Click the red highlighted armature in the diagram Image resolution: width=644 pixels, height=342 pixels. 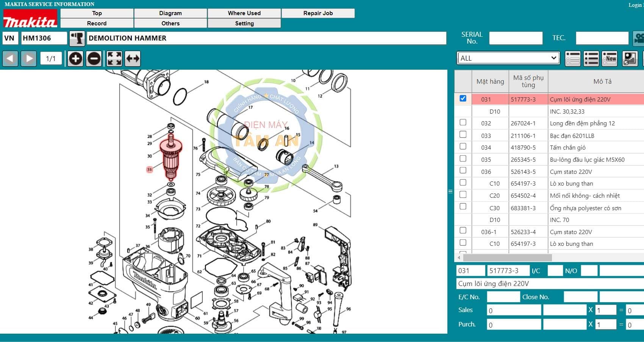[x=171, y=157]
